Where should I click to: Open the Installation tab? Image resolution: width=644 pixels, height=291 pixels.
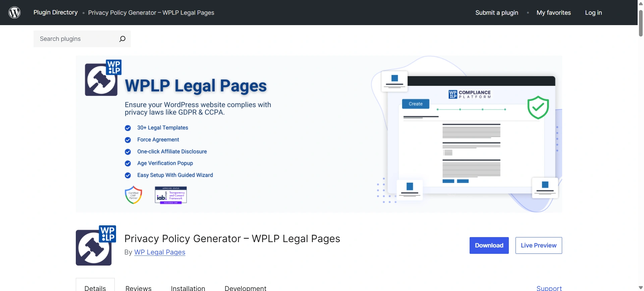[188, 288]
